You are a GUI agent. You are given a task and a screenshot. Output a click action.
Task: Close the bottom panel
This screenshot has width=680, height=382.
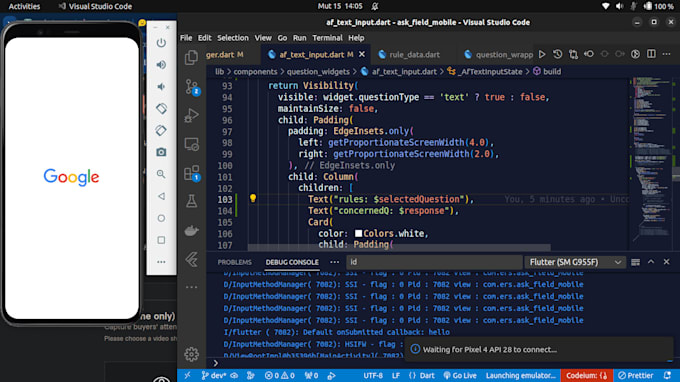click(x=667, y=262)
